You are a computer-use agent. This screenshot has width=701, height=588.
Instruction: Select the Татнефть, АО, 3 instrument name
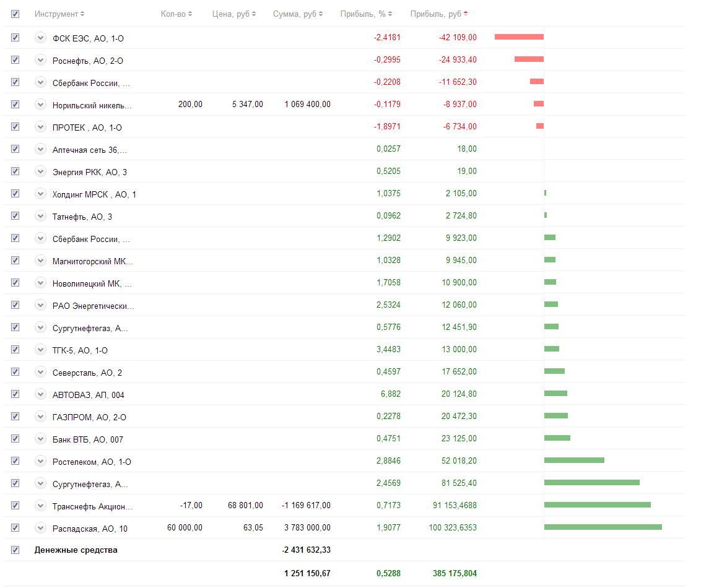click(82, 217)
